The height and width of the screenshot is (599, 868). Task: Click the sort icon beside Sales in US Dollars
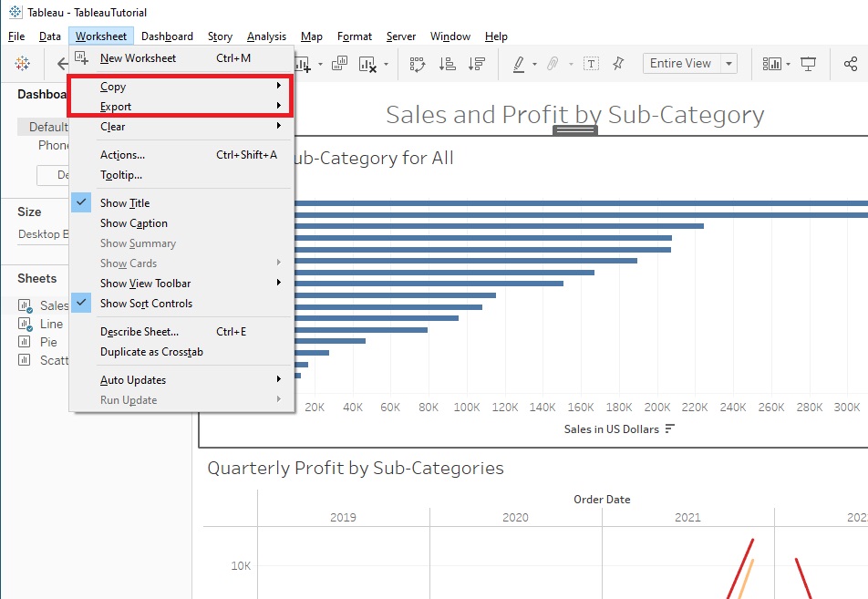[670, 429]
